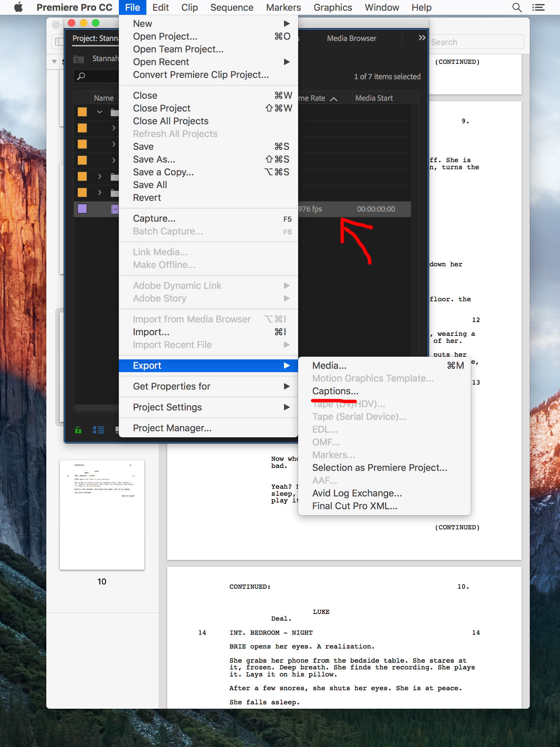Screen dimensions: 560x747
Task: Choose Selection as Premiere Project...
Action: pyautogui.click(x=384, y=468)
